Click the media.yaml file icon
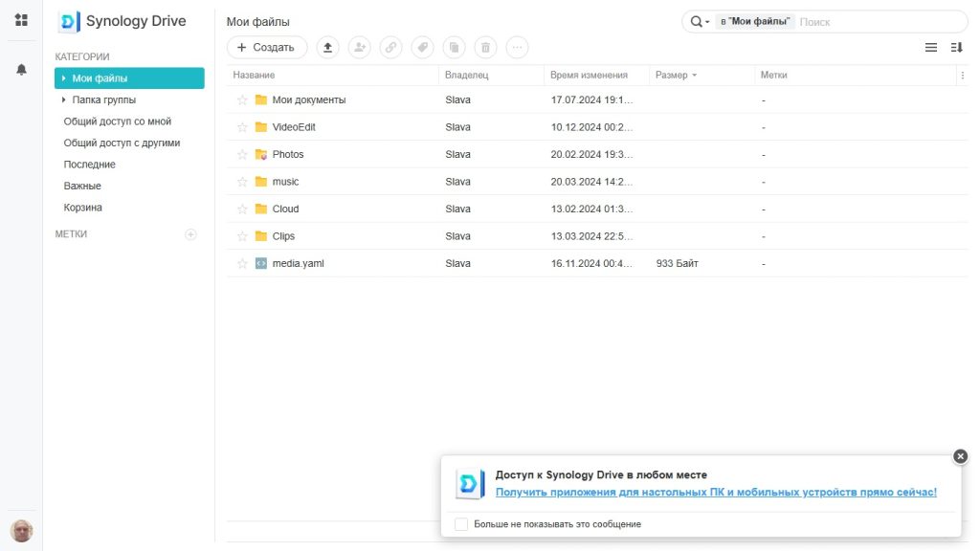 tap(261, 264)
